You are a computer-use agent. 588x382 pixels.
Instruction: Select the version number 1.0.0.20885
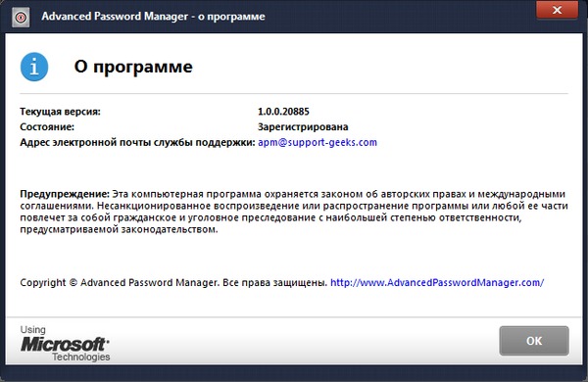point(283,112)
